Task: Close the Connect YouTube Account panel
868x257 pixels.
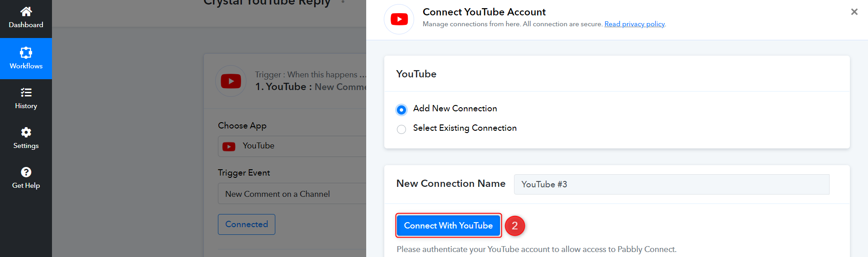Action: point(854,12)
